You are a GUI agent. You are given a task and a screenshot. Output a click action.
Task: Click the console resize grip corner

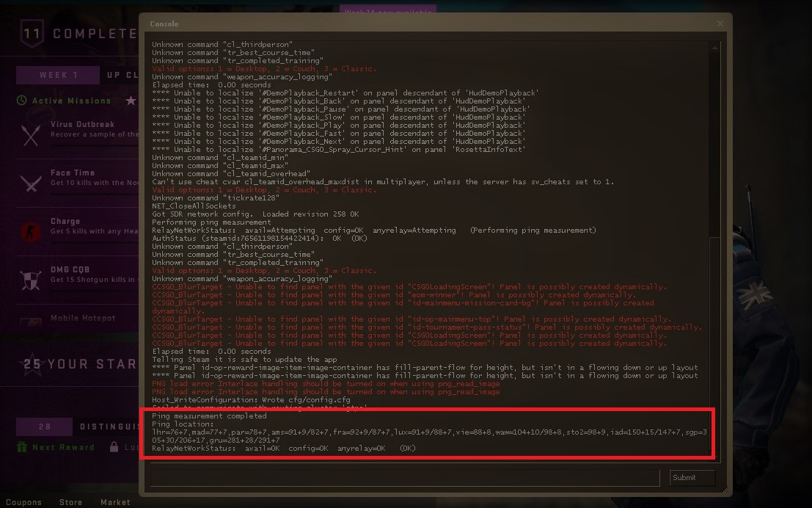click(725, 490)
